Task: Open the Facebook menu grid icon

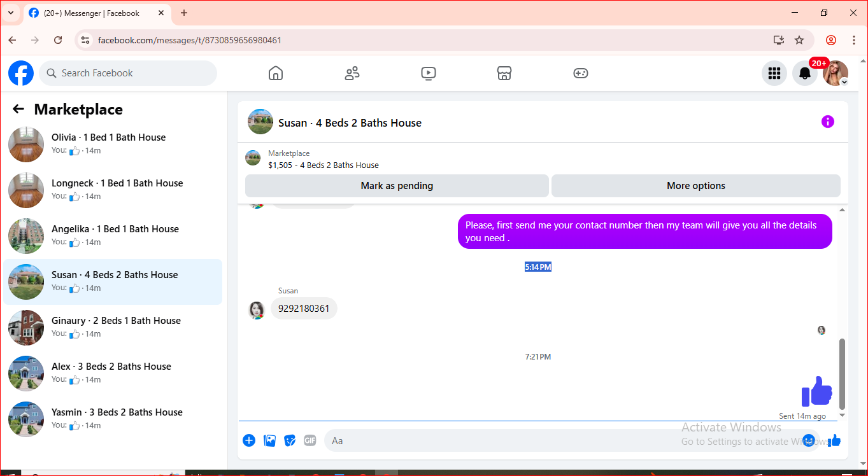Action: [x=774, y=73]
